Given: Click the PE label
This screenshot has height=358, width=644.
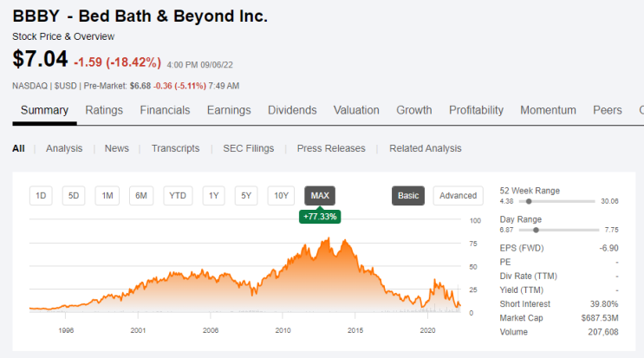Looking at the screenshot, I should [x=505, y=263].
